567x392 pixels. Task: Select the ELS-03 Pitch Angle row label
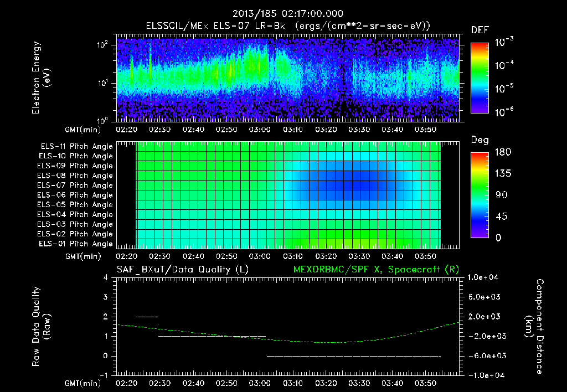[75, 224]
